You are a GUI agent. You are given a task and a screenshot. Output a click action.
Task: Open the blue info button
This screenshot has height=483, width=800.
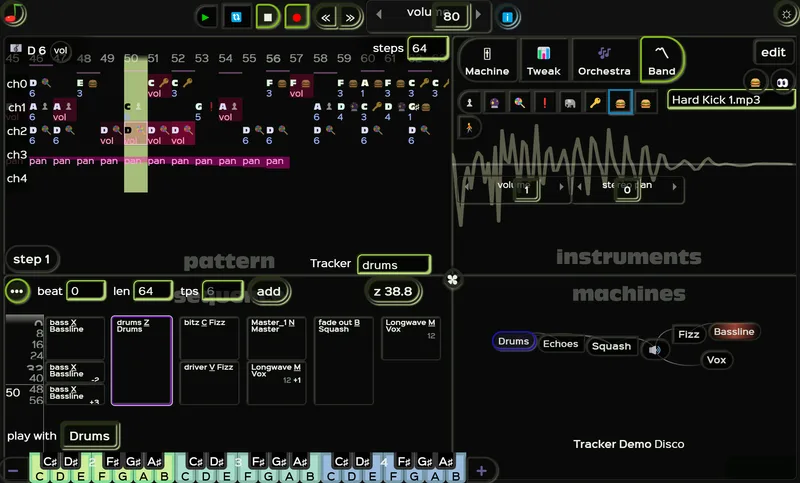[x=507, y=17]
